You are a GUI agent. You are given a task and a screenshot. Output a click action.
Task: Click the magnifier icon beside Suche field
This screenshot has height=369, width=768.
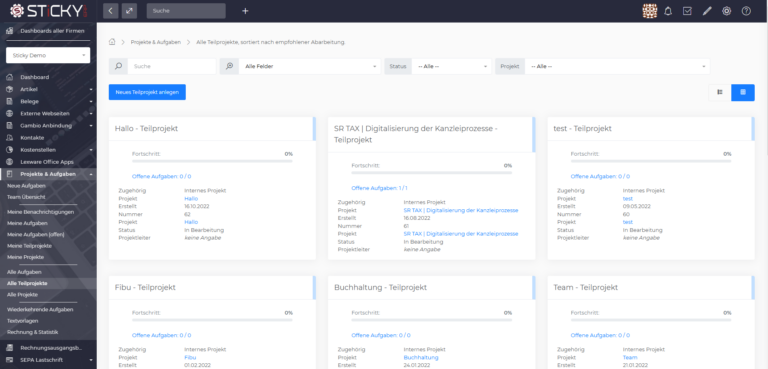[118, 66]
